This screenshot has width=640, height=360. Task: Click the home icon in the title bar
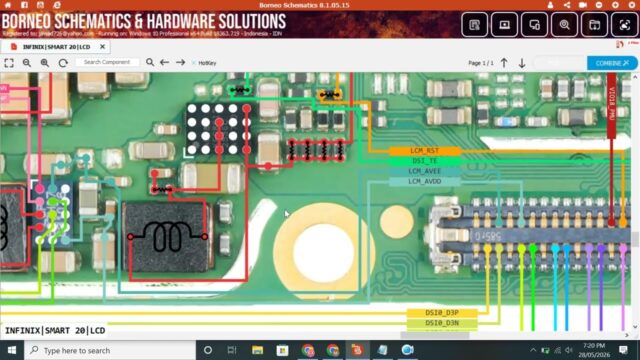point(8,5)
